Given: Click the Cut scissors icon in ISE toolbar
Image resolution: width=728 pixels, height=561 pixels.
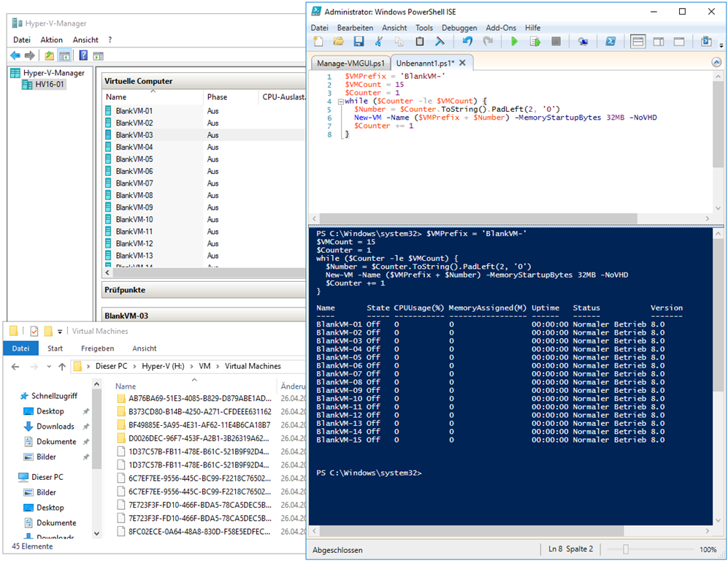Looking at the screenshot, I should pos(379,42).
